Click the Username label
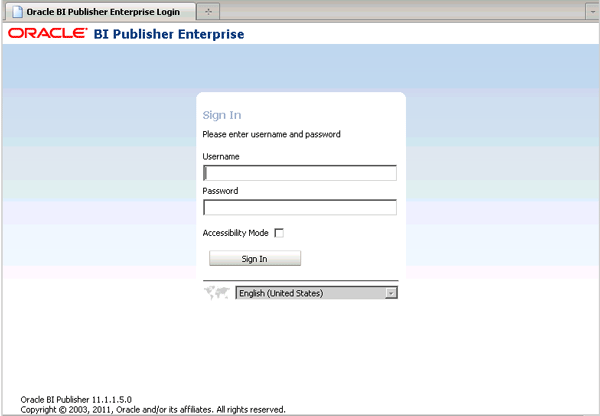The image size is (600, 416). [x=221, y=157]
